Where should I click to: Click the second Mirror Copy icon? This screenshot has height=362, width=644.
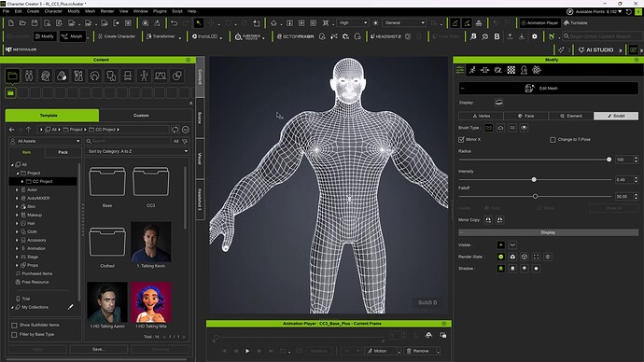point(500,220)
